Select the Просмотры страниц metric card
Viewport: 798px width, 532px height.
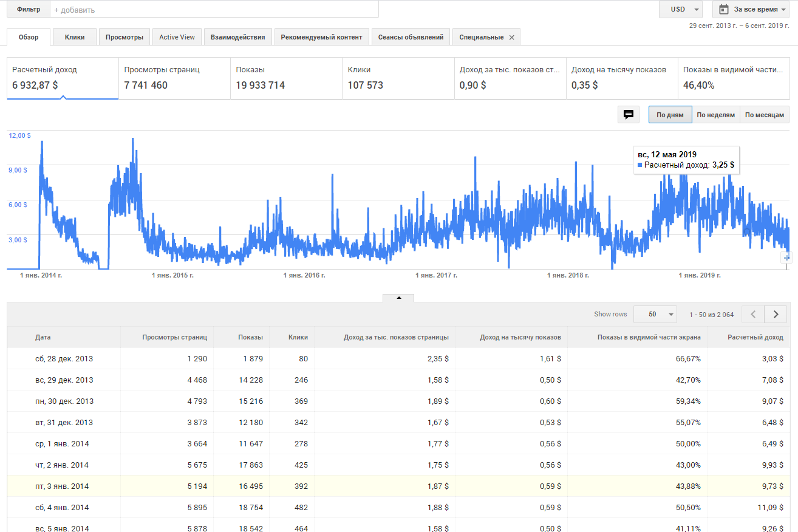(174, 78)
